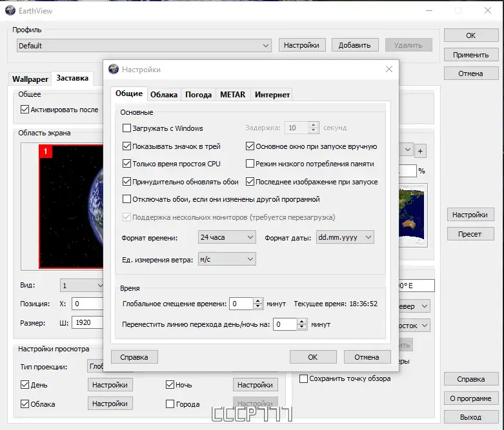504x430 pixels.
Task: Enable the Загружать с Windows checkbox
Action: (x=126, y=128)
